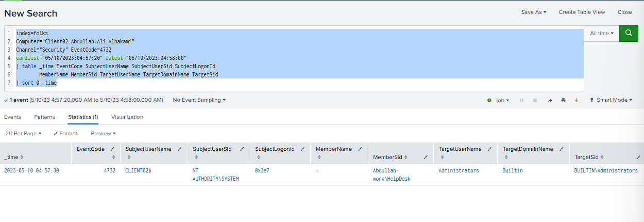This screenshot has width=644, height=222.
Task: Click Administrators TargetUserName value
Action: pos(459,170)
